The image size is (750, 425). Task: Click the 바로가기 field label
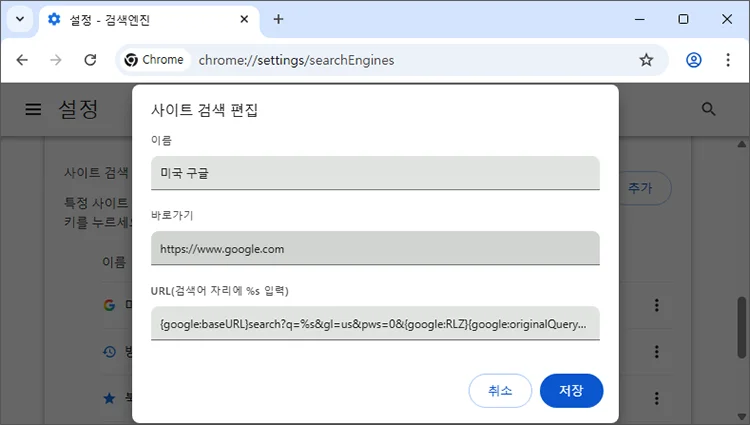[x=172, y=216]
